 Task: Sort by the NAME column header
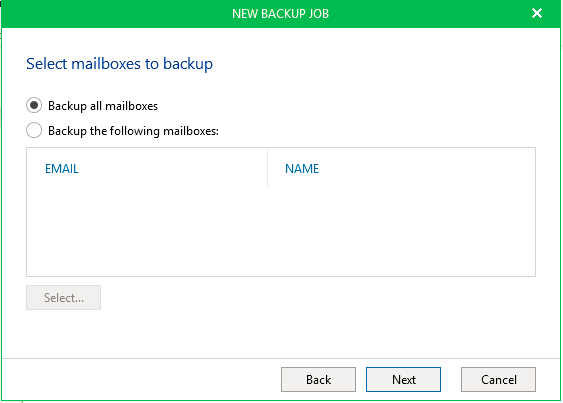click(x=302, y=168)
